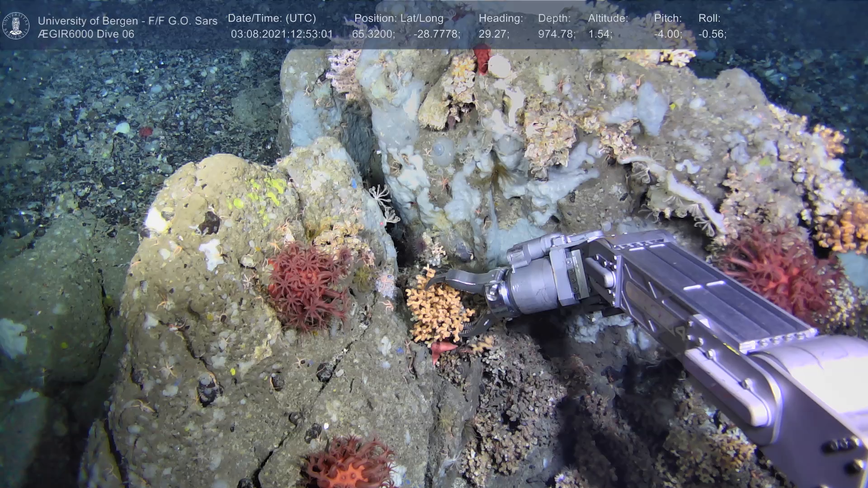Image resolution: width=868 pixels, height=488 pixels.
Task: Click the timestamp 03:08:2021:12:53:01
Action: 282,34
